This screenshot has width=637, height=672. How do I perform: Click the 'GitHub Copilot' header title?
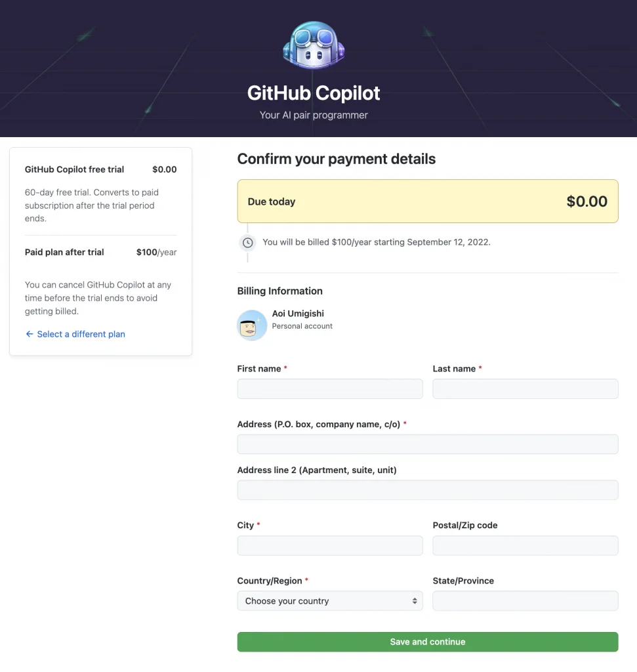(x=314, y=93)
